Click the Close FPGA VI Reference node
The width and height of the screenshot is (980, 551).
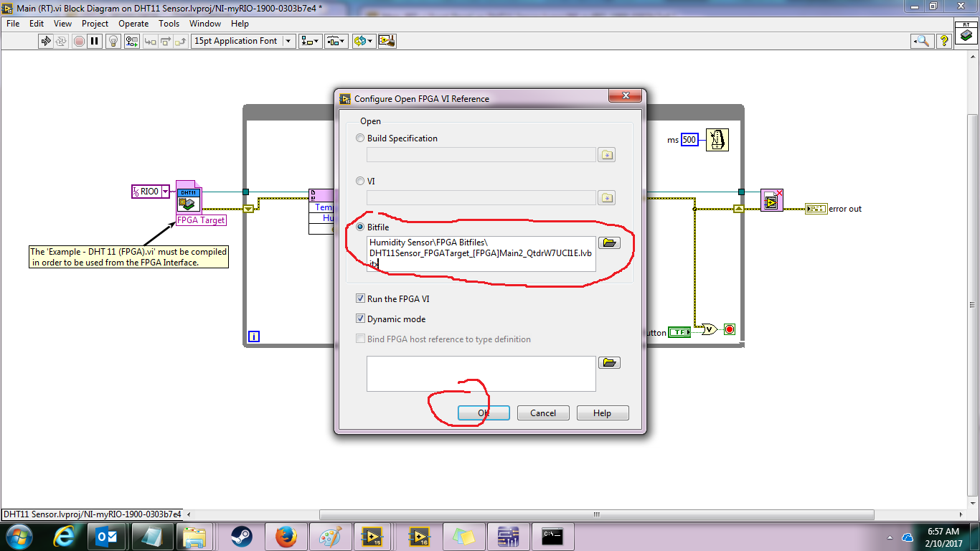coord(772,201)
